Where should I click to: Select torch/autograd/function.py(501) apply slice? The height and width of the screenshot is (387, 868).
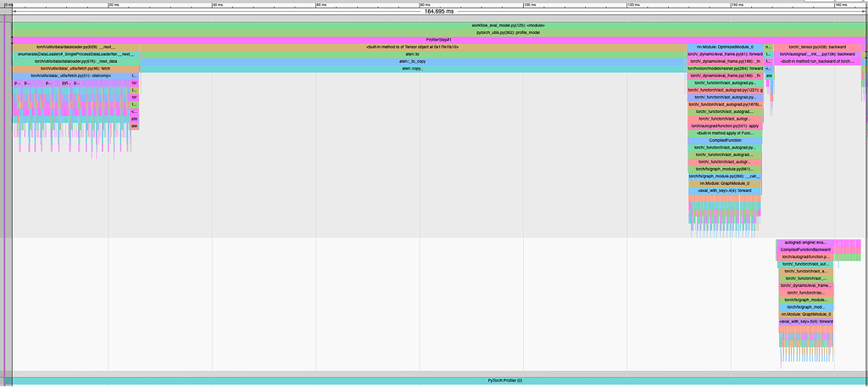pyautogui.click(x=725, y=126)
